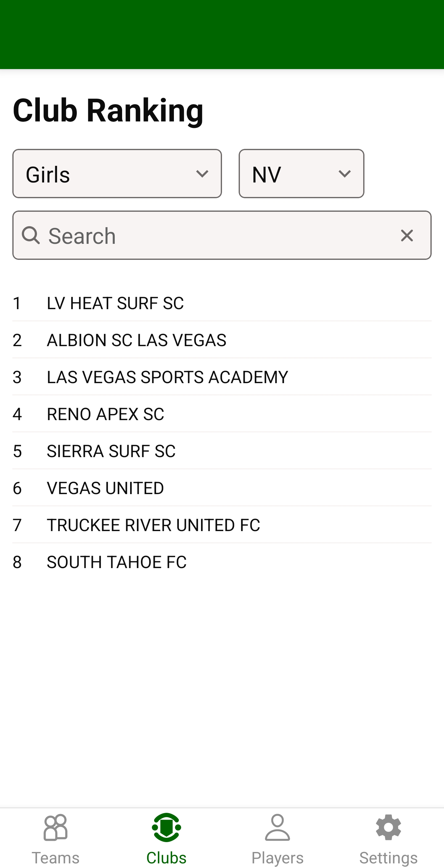The image size is (444, 868).
Task: Go to the Settings tab label
Action: tap(388, 857)
